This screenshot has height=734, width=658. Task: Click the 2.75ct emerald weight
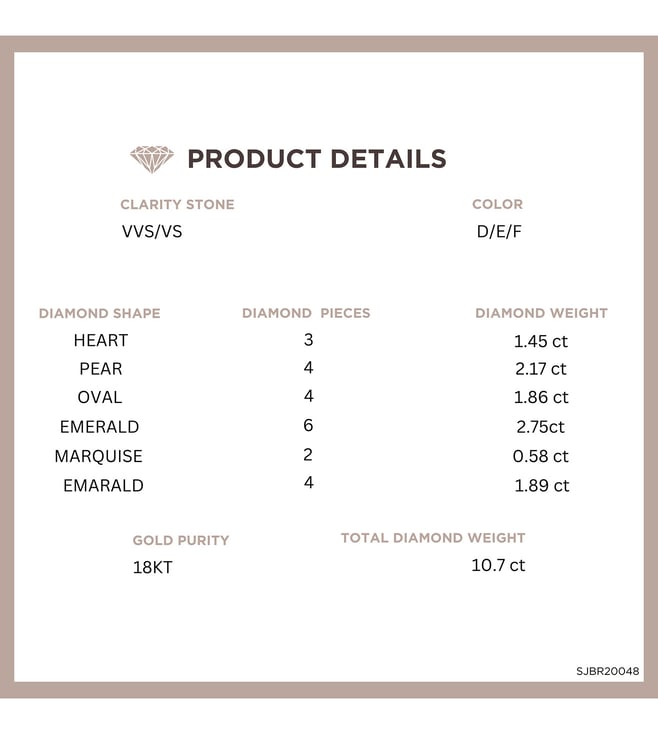tap(541, 427)
